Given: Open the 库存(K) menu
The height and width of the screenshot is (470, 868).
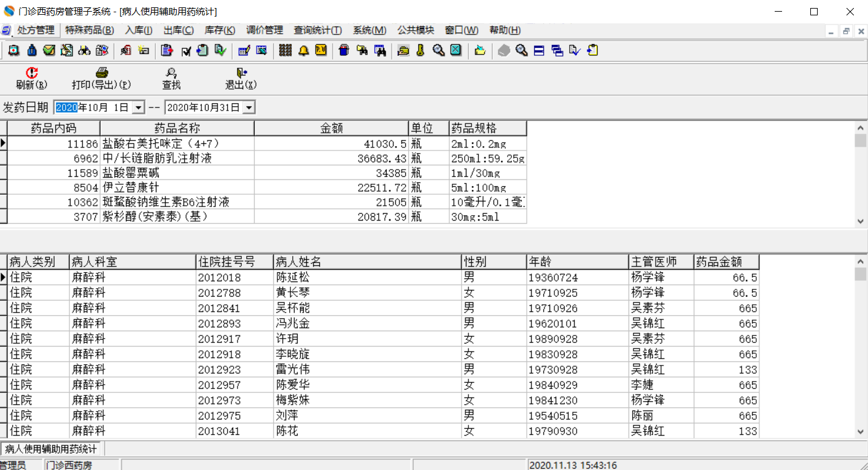Looking at the screenshot, I should point(220,30).
